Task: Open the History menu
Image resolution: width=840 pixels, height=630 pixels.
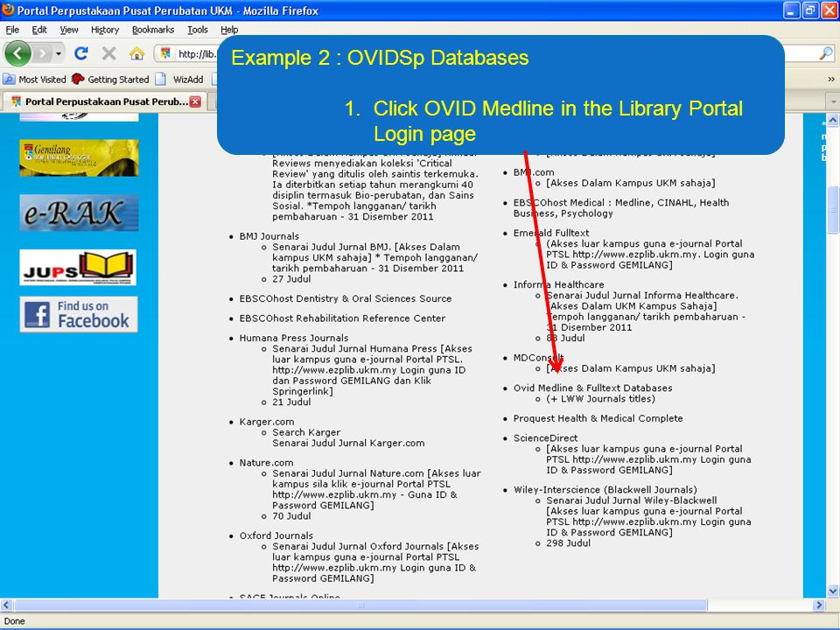Action: [104, 30]
